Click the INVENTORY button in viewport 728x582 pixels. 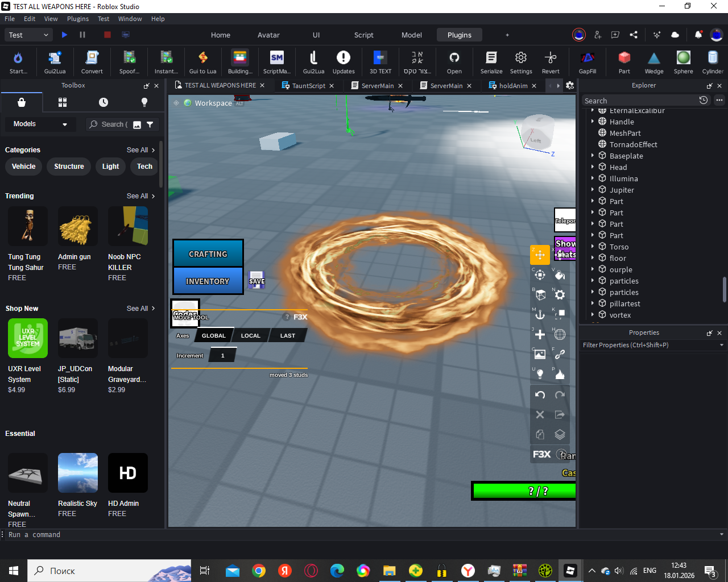[x=208, y=281]
